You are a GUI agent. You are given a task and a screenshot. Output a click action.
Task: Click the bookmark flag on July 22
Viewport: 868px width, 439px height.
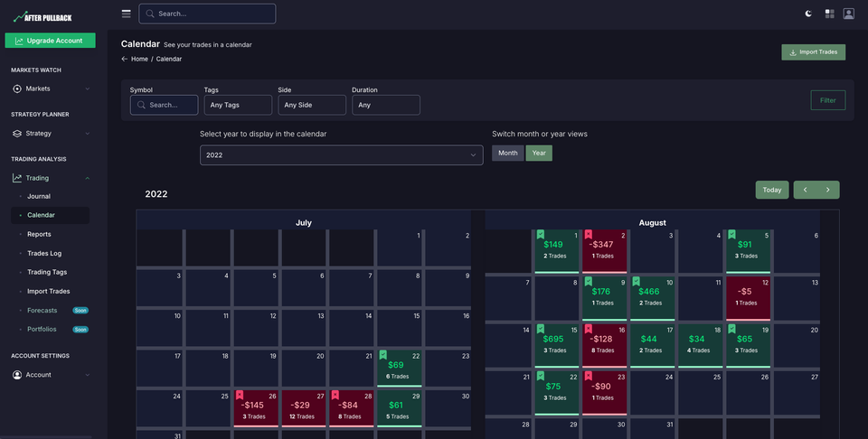pos(382,355)
